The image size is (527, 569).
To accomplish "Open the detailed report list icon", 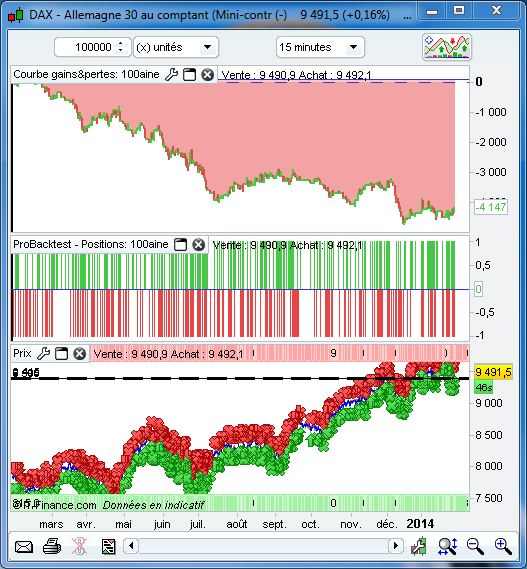I will (x=108, y=547).
